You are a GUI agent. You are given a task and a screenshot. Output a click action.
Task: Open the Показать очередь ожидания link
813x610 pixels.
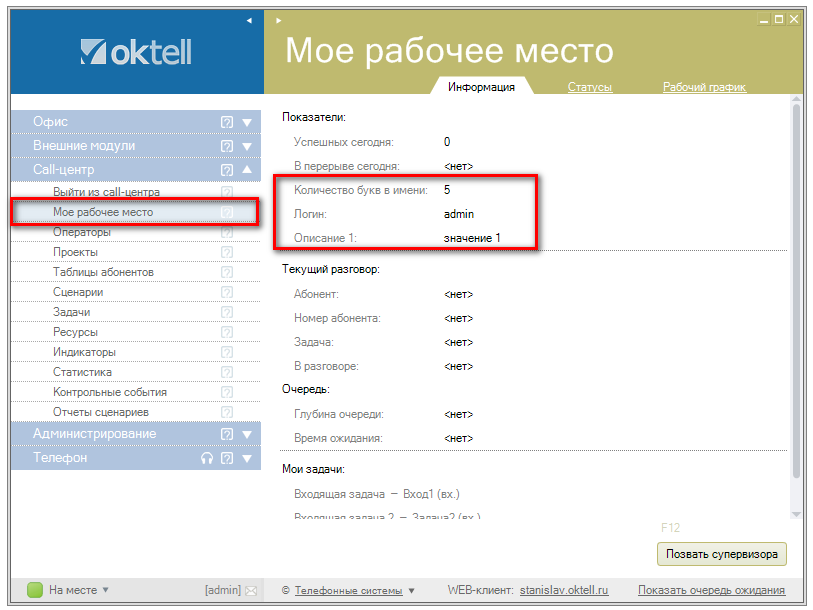click(x=711, y=590)
